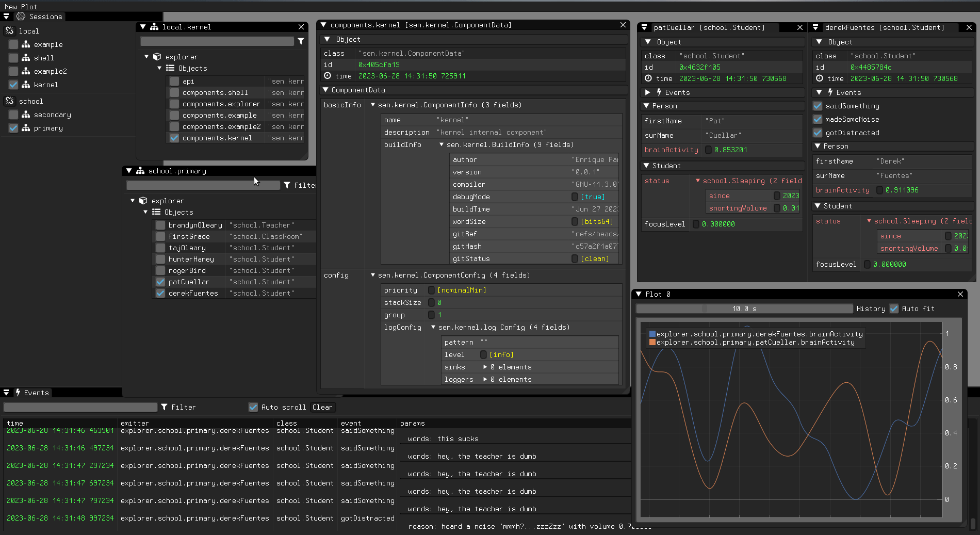Screen dimensions: 980x535
Task: Enable the secondary checkbox under school session
Action: coord(13,115)
